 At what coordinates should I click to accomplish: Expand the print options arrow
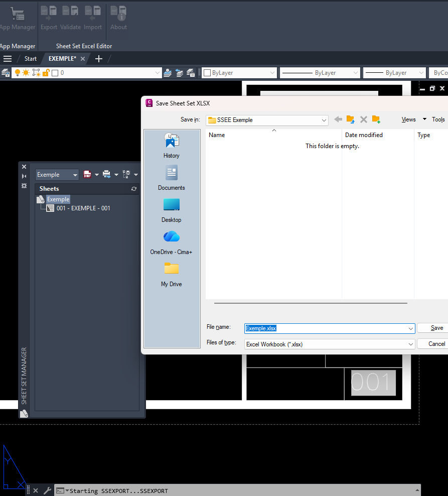pos(116,175)
